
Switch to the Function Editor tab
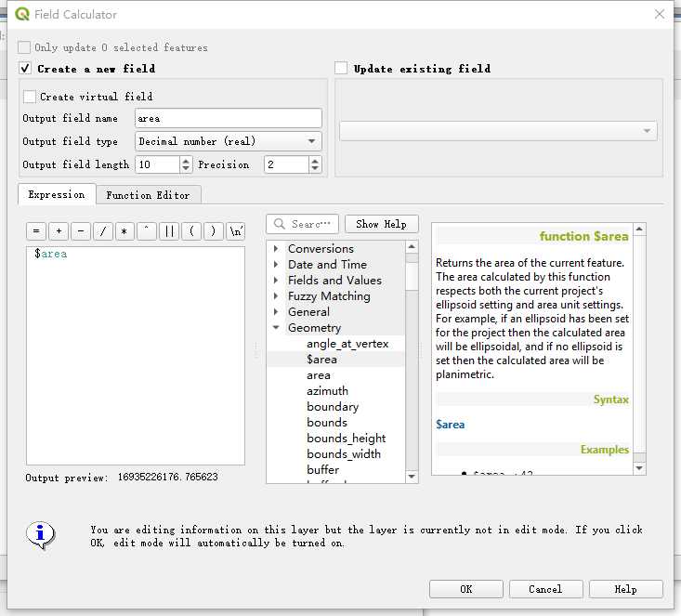(148, 195)
